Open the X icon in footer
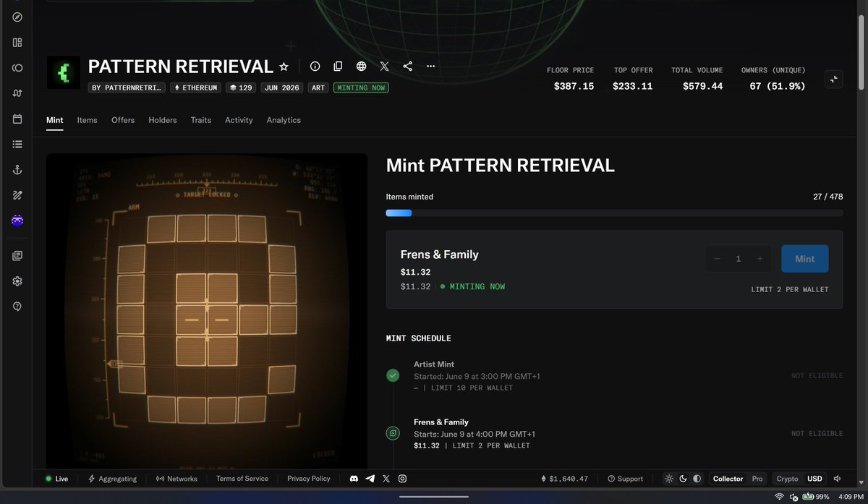 point(386,479)
